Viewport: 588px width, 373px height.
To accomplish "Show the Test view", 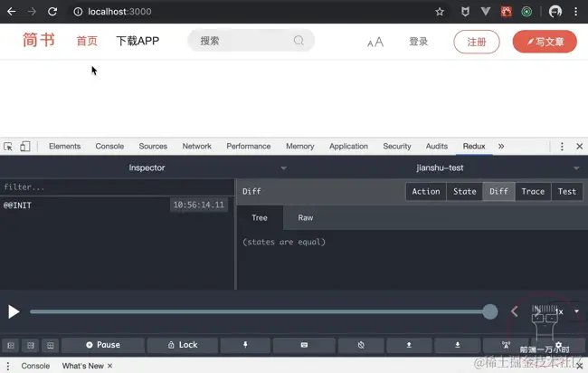I will 567,191.
